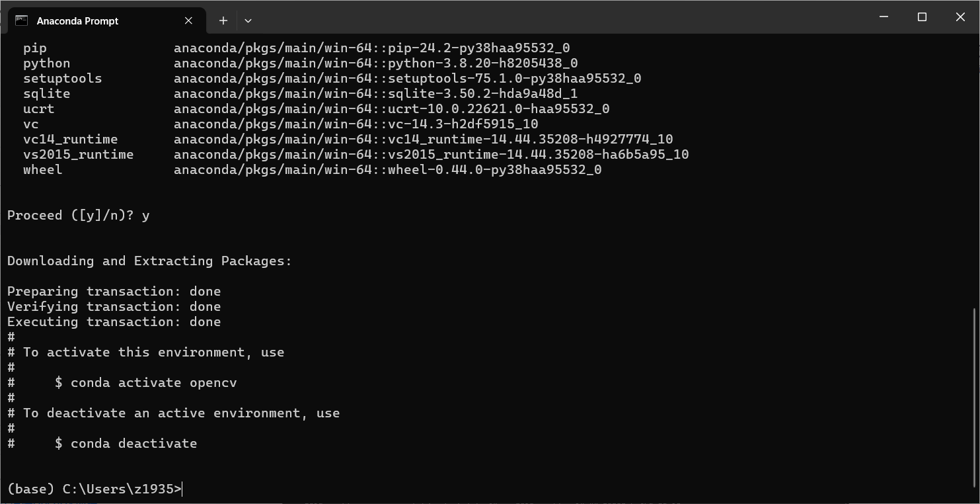
Task: Open a new tab with the plus button
Action: point(223,21)
